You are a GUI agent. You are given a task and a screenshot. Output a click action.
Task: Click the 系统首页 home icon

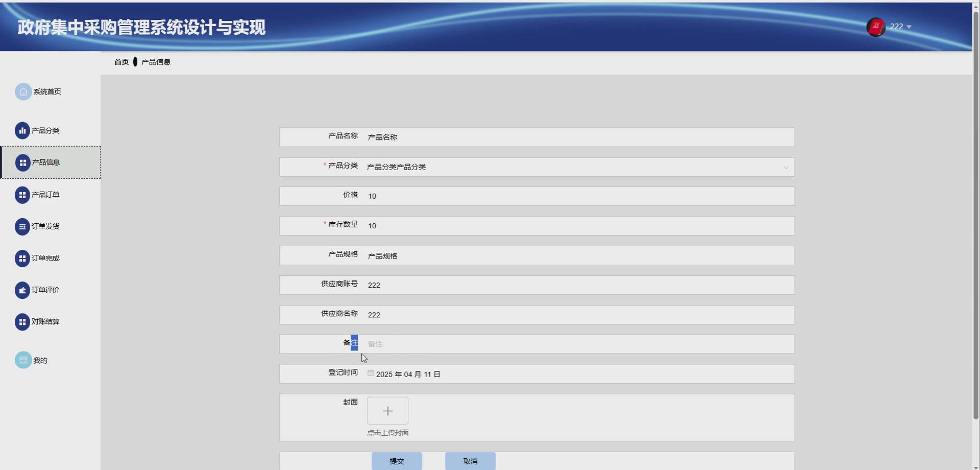(23, 92)
